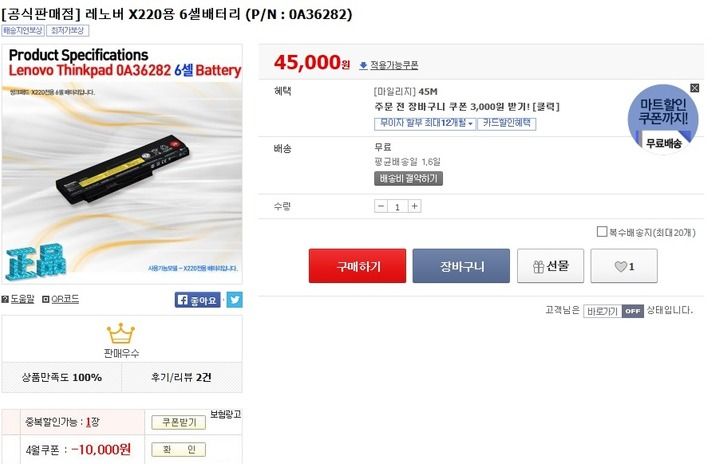720x464 pixels.
Task: Add item with 장바구니 cart button
Action: (x=461, y=266)
